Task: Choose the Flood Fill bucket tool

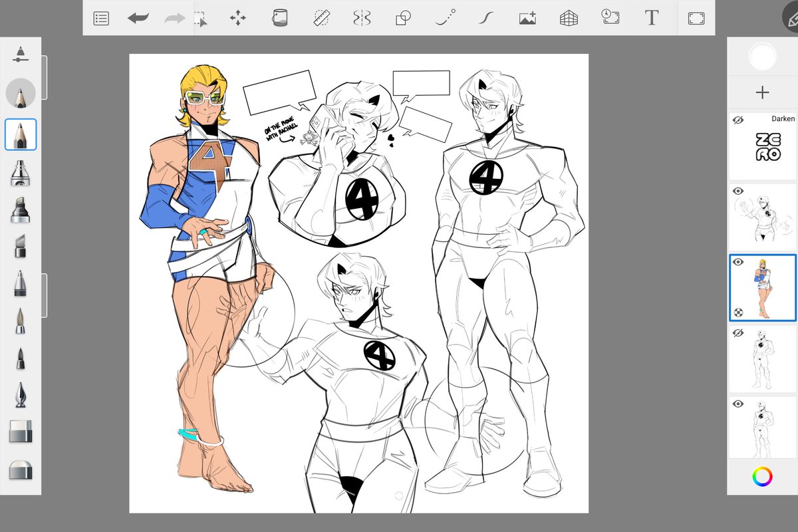Action: [280, 18]
